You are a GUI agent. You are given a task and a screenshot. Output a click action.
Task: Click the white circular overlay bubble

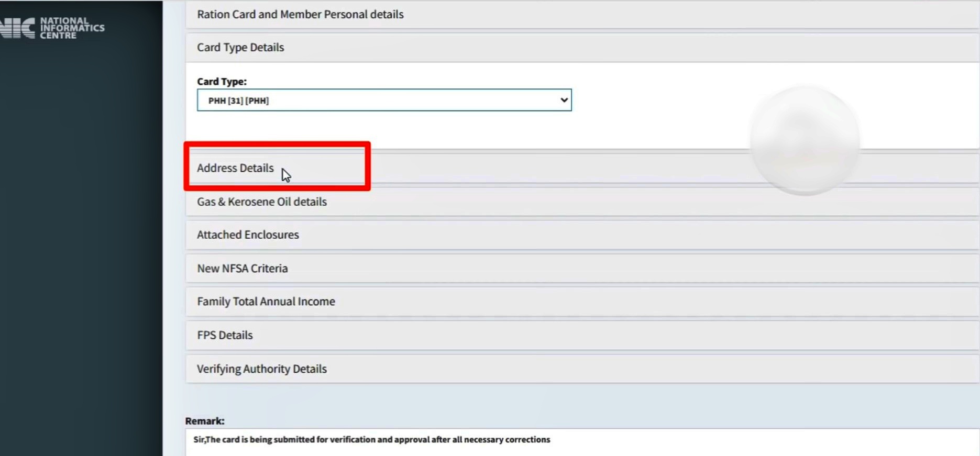(x=805, y=140)
